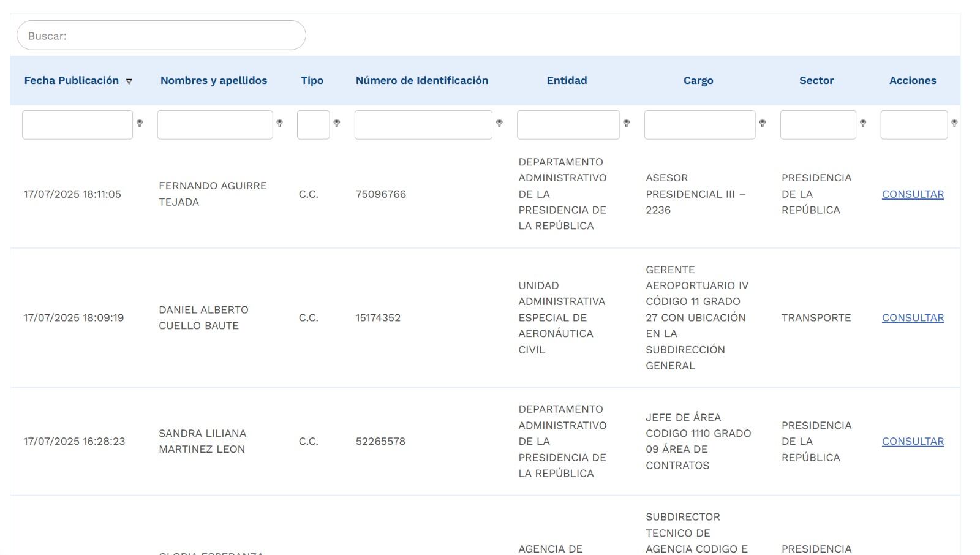Focus the Cargo filter text box
The width and height of the screenshot is (980, 555).
pos(699,125)
